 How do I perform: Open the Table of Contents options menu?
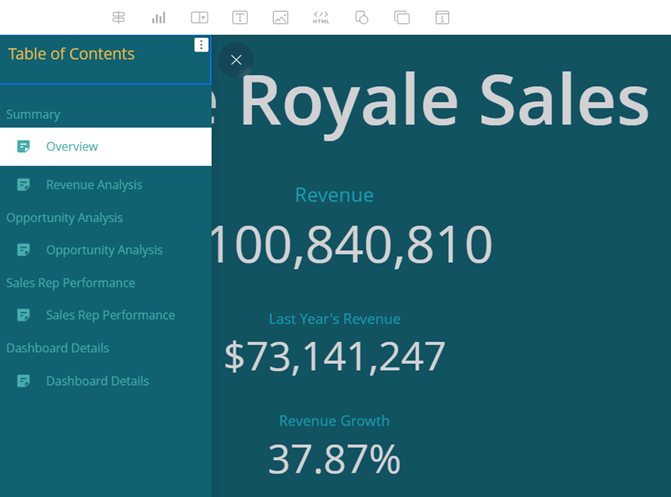point(201,45)
